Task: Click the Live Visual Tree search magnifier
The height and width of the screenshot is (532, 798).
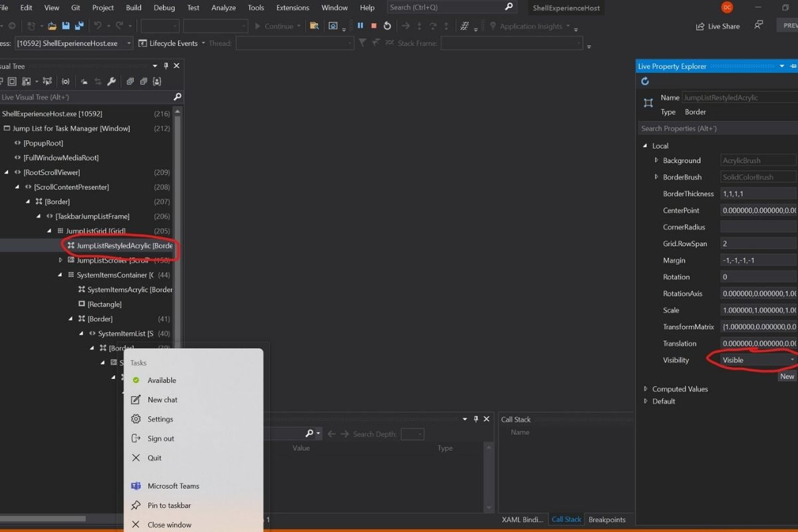Action: pyautogui.click(x=178, y=97)
